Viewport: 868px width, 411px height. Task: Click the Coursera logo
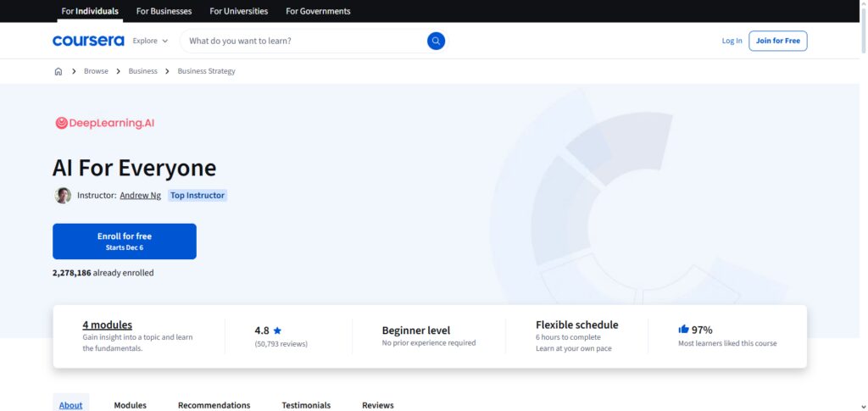click(x=88, y=41)
